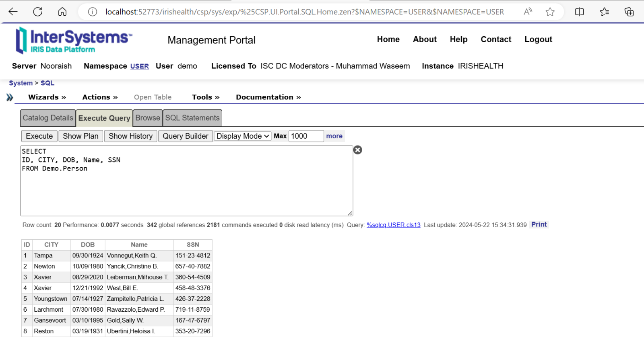The width and height of the screenshot is (644, 337).
Task: Switch to the Catalog Details tab
Action: (x=48, y=118)
